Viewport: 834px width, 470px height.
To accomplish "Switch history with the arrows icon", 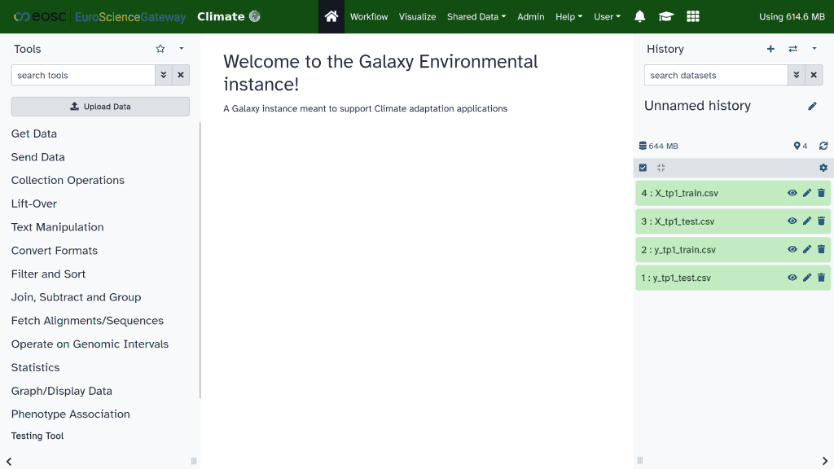I will (x=793, y=49).
